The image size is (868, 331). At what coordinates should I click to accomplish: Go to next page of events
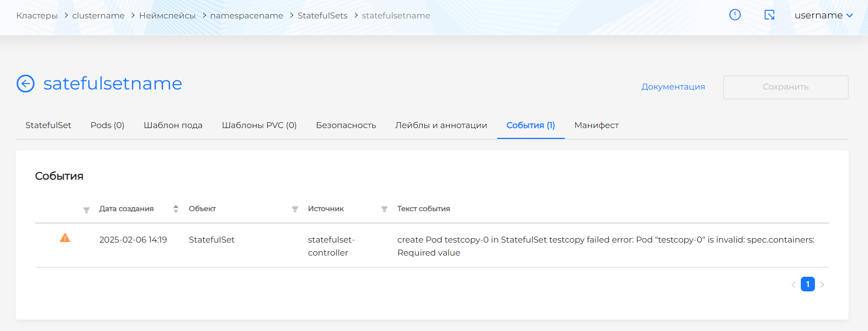pyautogui.click(x=822, y=284)
